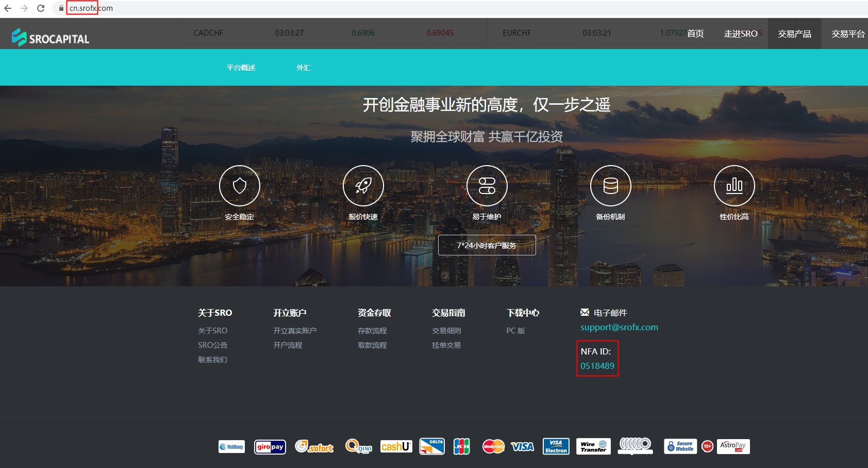Open the 开立真实账户 footer link
This screenshot has width=868, height=468.
295,331
